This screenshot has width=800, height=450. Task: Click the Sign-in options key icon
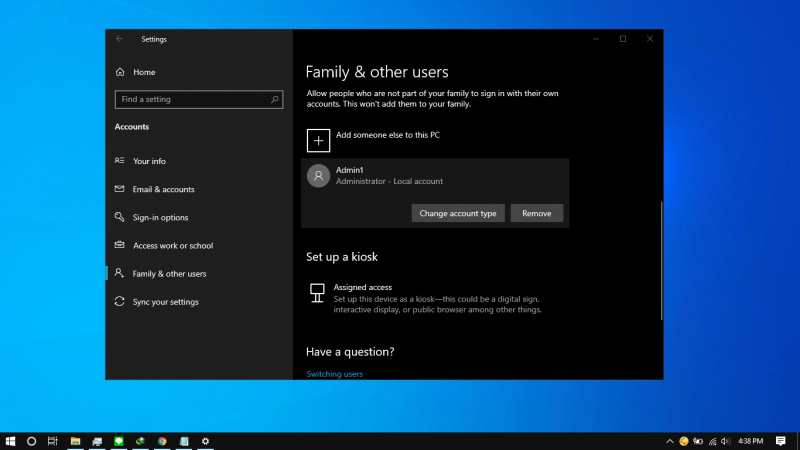click(119, 217)
